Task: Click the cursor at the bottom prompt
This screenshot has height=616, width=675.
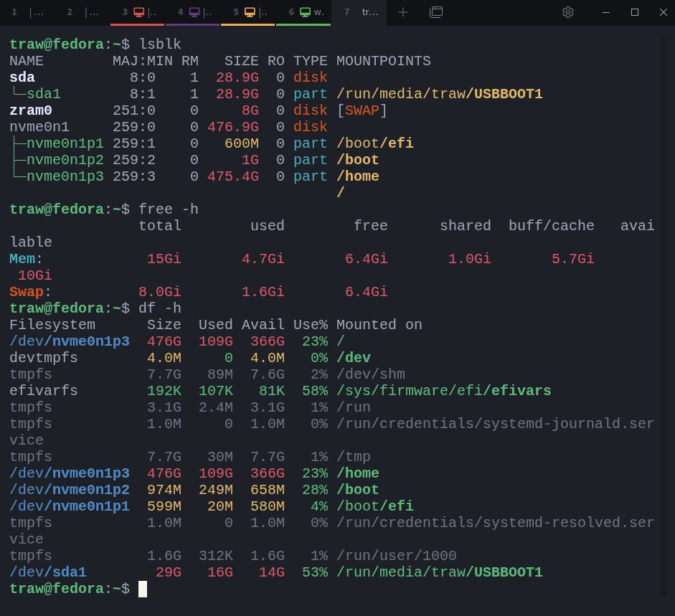Action: click(143, 589)
